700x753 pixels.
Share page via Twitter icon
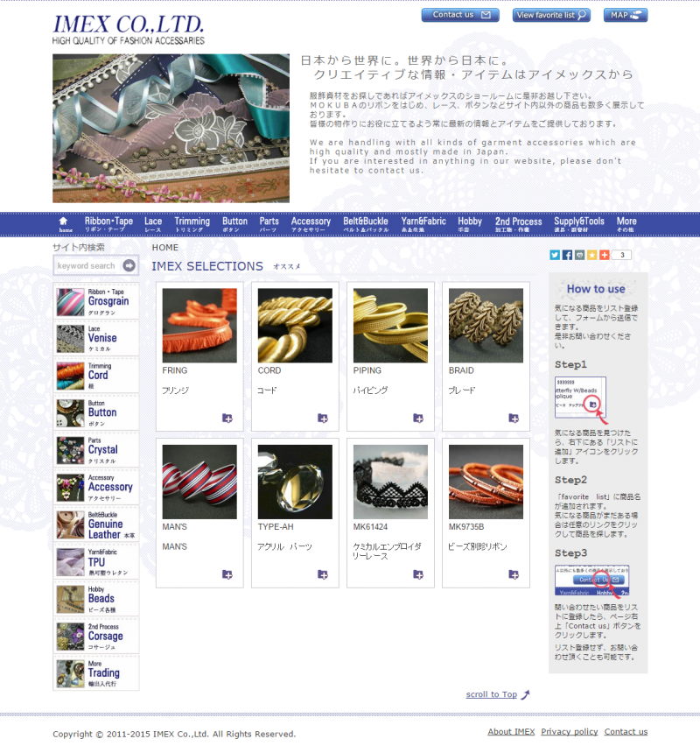pos(555,255)
